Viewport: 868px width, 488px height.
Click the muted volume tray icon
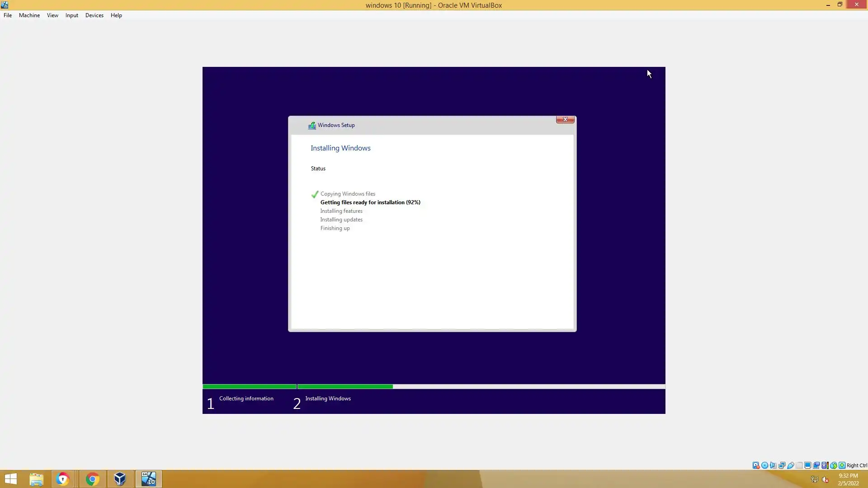pos(826,480)
